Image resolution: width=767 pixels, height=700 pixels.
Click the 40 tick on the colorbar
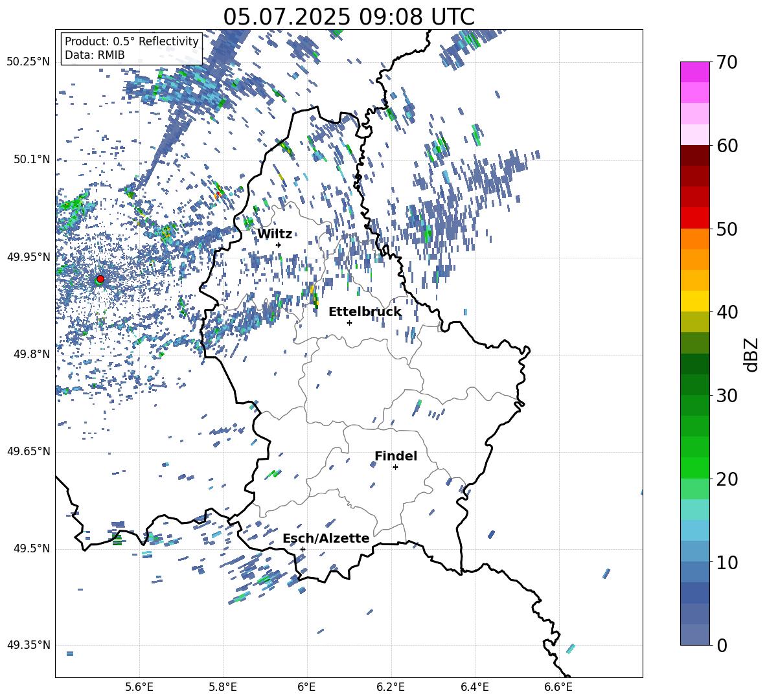(x=727, y=312)
